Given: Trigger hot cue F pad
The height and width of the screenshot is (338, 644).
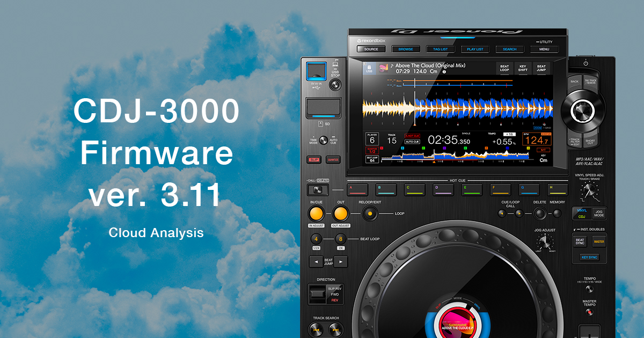Looking at the screenshot, I should pos(500,189).
